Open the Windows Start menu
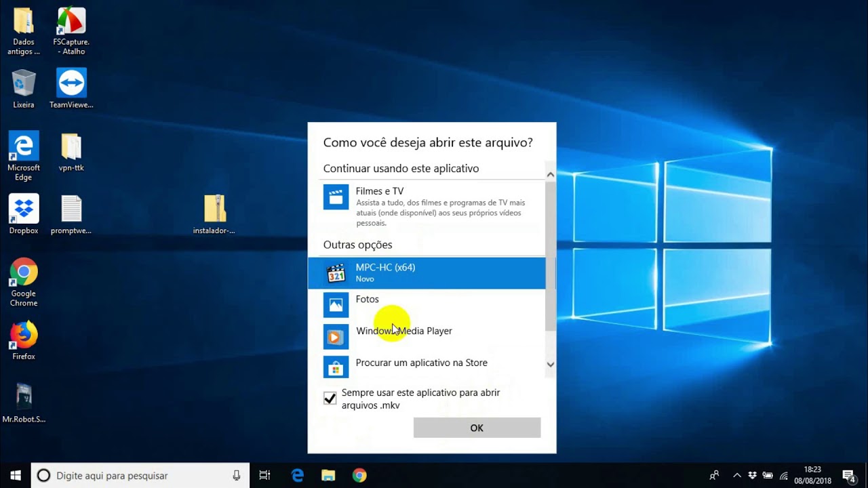Viewport: 868px width, 488px height. coord(16,475)
